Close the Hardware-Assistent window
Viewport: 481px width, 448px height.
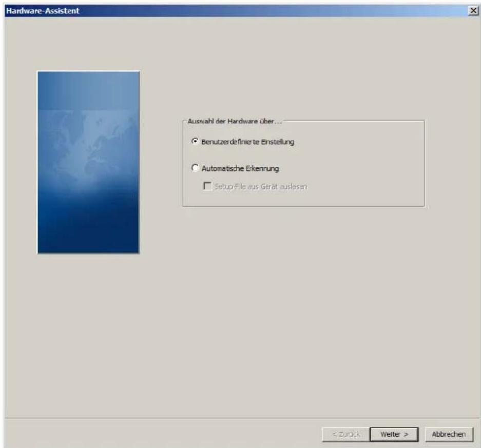coord(473,11)
